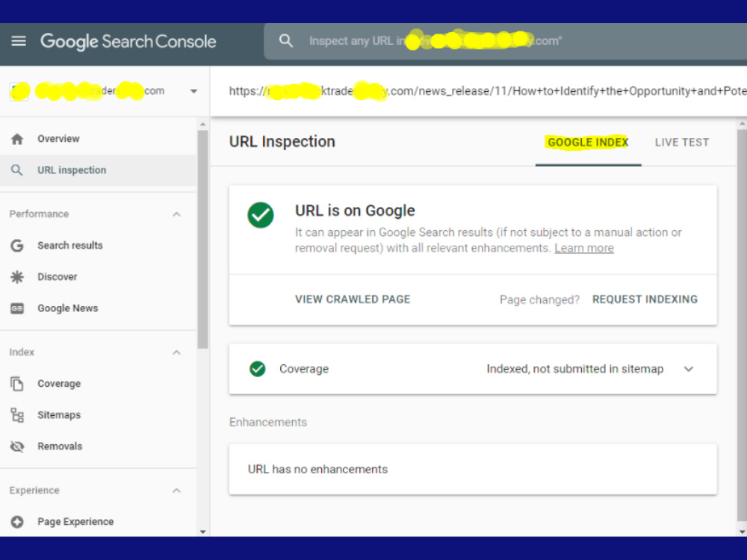
Task: Select URL inspection in the sidebar
Action: [98, 170]
